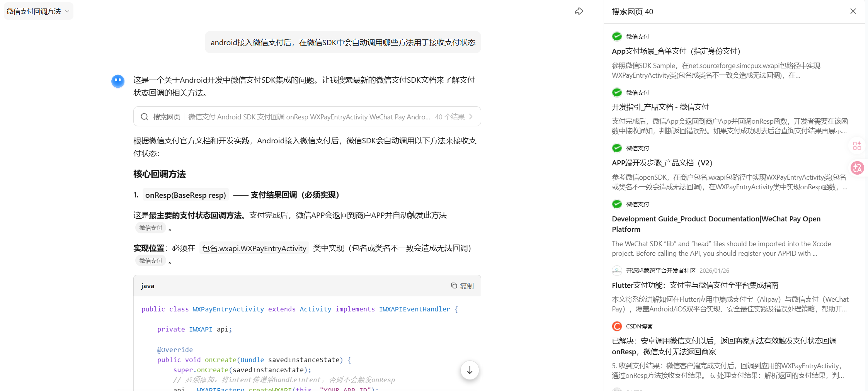This screenshot has height=391, width=868.
Task: Click 微信支付 citation tag after onResp paragraph
Action: pyautogui.click(x=151, y=228)
